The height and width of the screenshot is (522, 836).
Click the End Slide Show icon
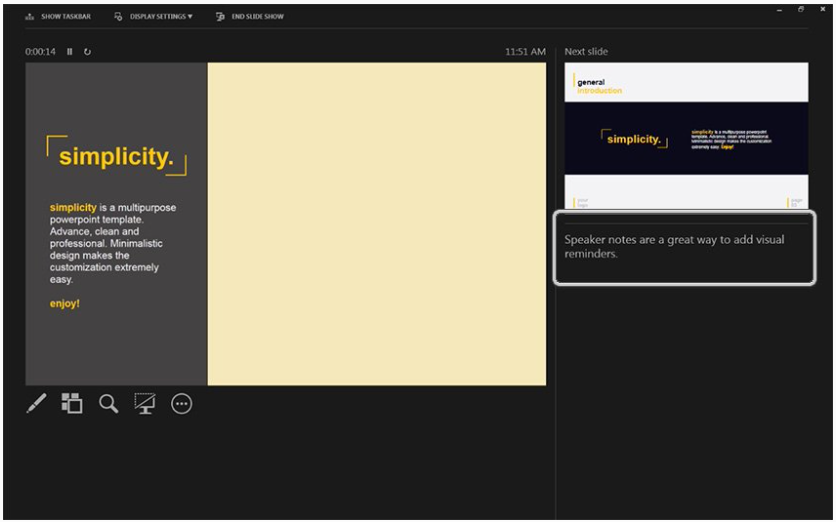220,17
